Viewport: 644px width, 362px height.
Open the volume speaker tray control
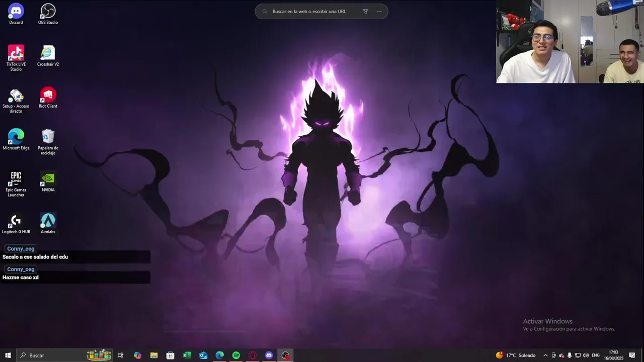pos(586,355)
